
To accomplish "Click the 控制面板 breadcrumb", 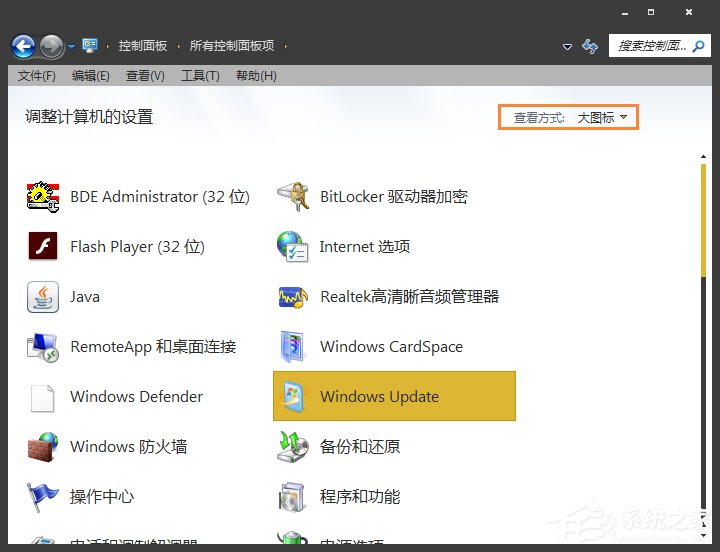I will point(143,46).
